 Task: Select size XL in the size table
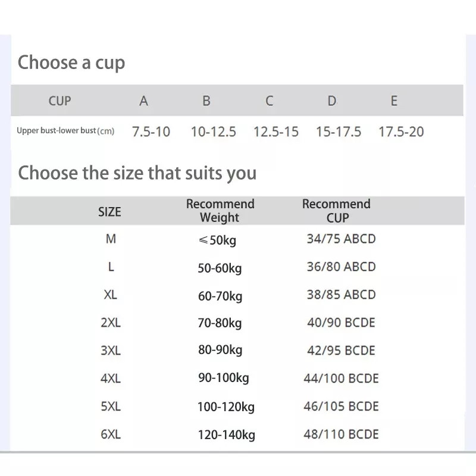point(110,295)
